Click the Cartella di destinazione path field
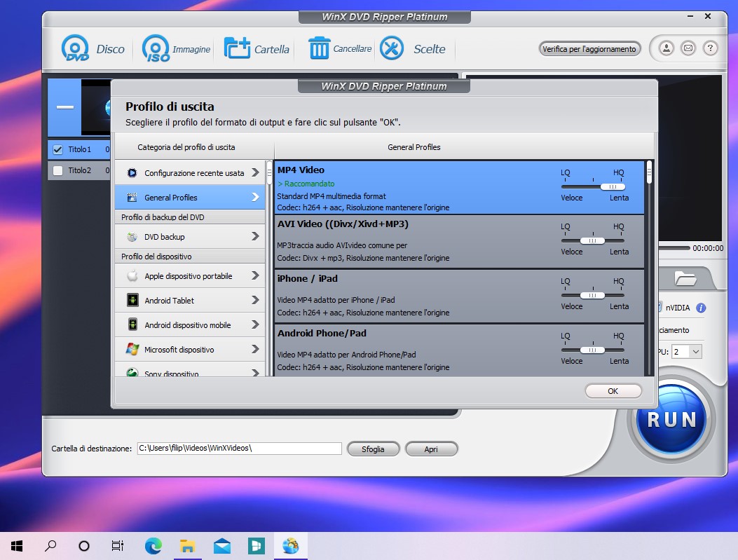Image resolution: width=738 pixels, height=560 pixels. coord(239,449)
